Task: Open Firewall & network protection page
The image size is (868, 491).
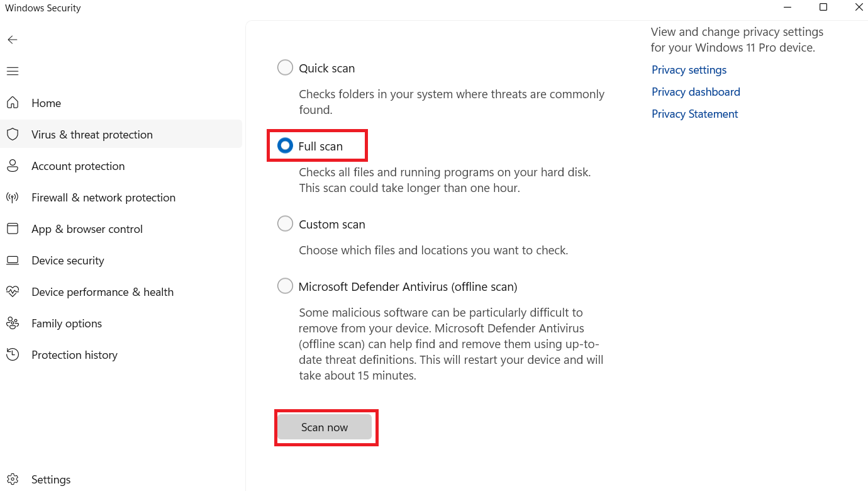Action: coord(121,197)
